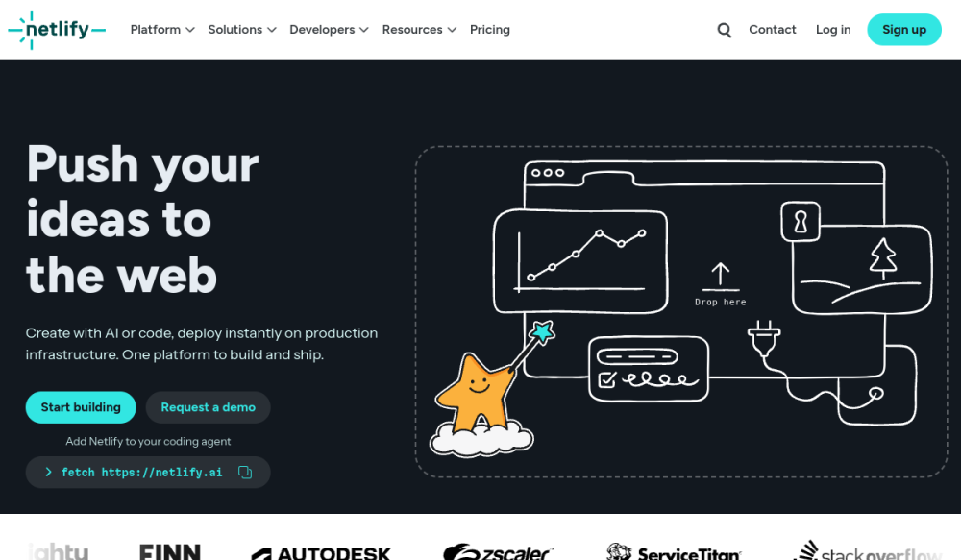Expand the Resources menu
Viewport: 961px width, 560px height.
419,30
